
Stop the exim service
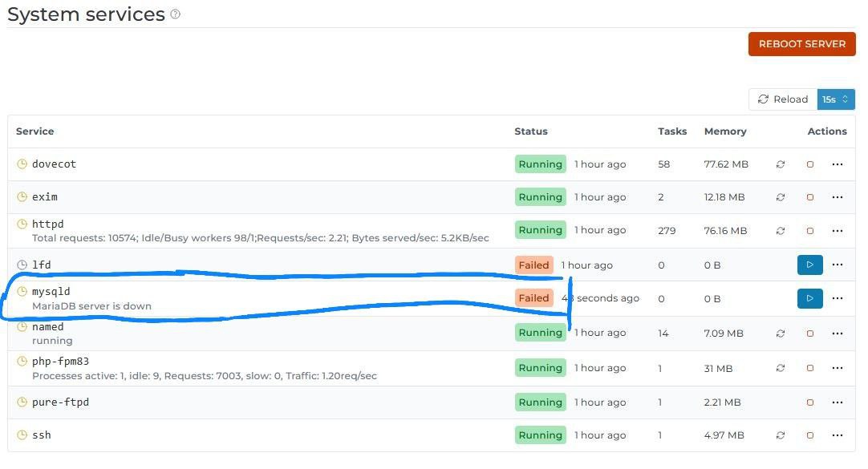pyautogui.click(x=809, y=197)
